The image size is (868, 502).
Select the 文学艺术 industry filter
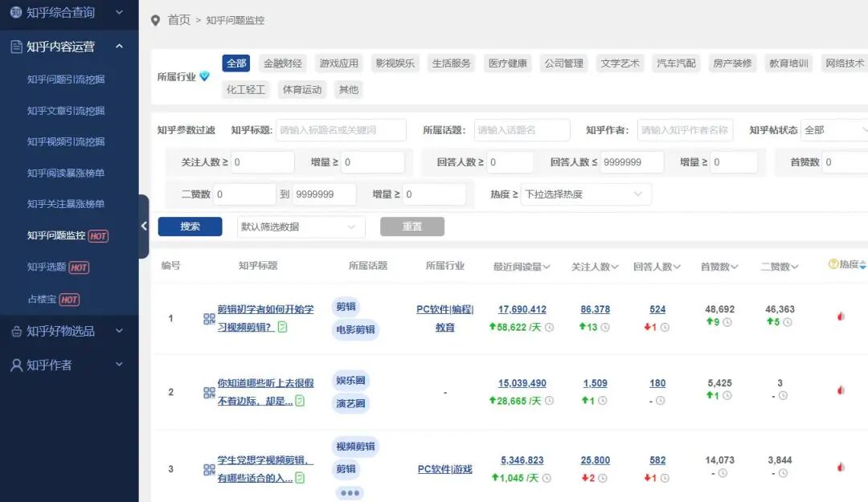coord(620,63)
